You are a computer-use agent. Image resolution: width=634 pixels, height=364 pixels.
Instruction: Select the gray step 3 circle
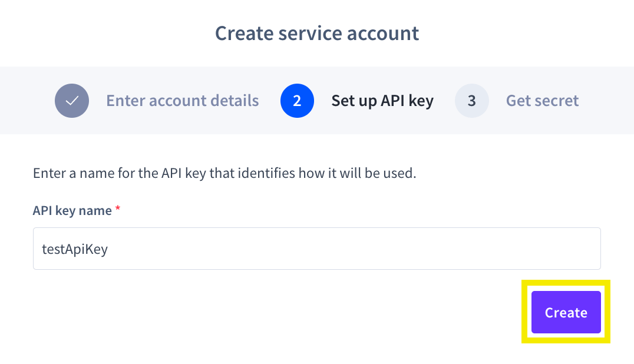(x=471, y=101)
